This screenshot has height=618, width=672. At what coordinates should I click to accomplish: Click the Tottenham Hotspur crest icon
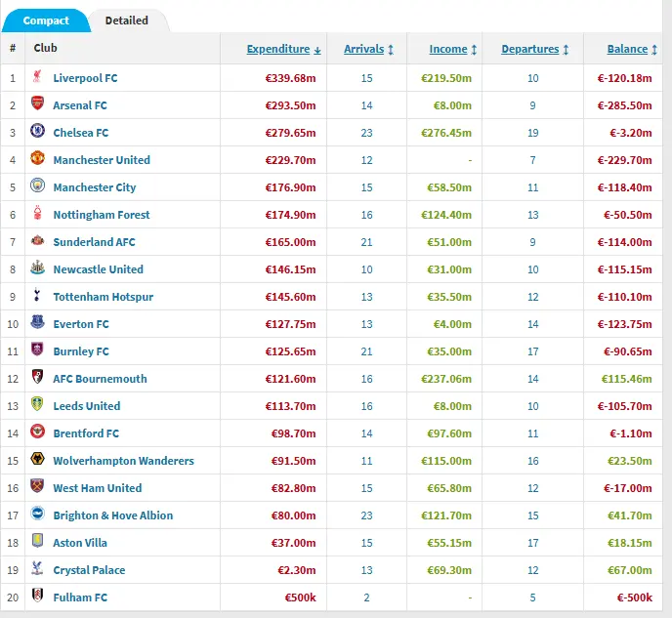click(37, 296)
